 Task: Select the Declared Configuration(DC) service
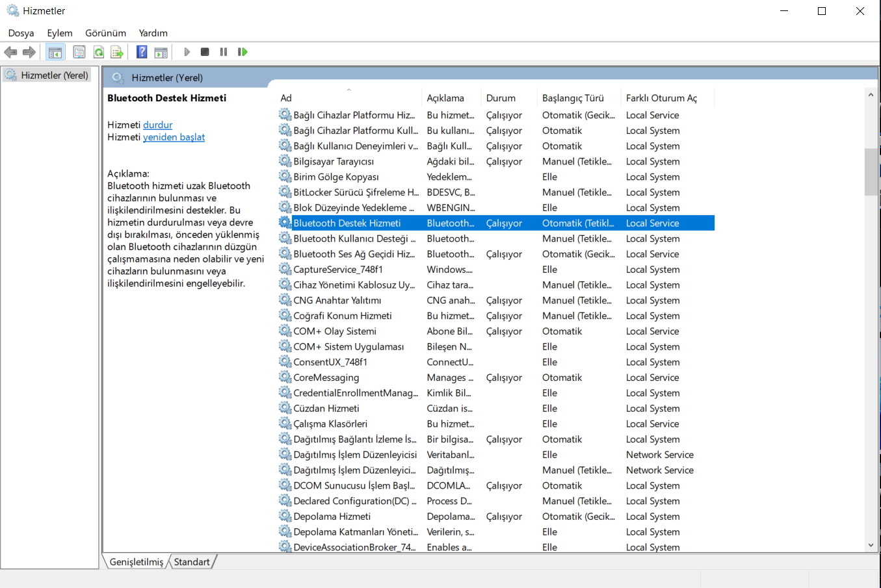497,501
